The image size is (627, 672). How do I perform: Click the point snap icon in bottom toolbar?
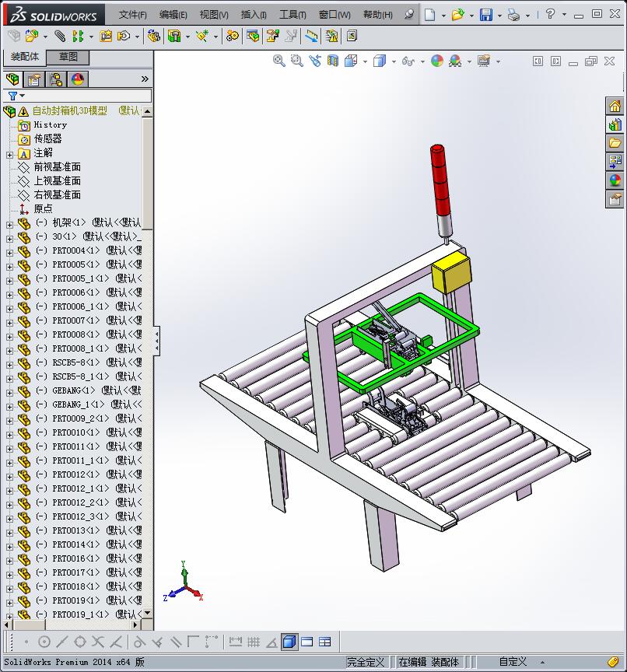(26, 642)
